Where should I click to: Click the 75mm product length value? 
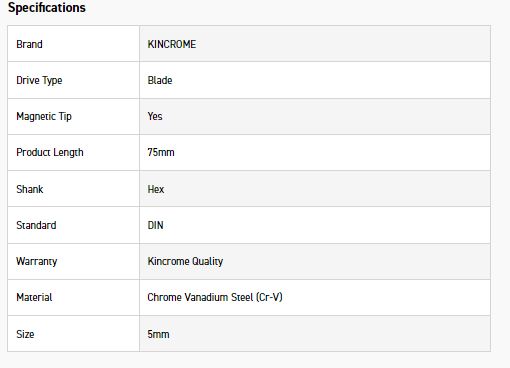(x=161, y=152)
